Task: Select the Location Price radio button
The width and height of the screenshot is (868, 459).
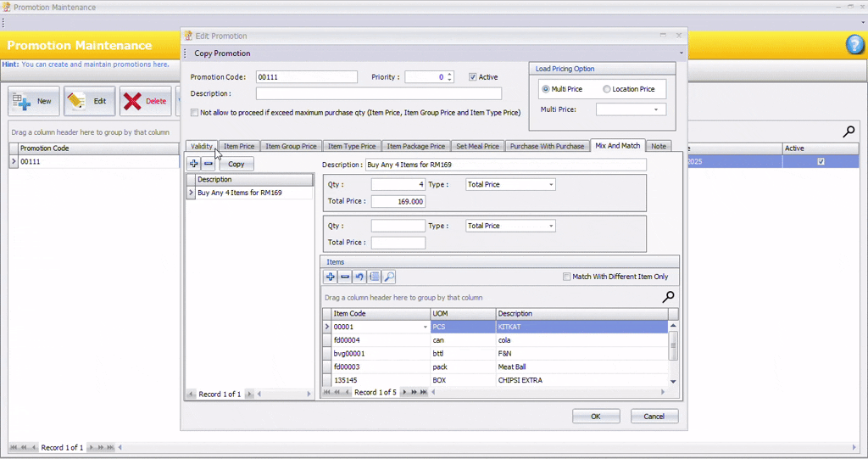Action: [x=606, y=89]
